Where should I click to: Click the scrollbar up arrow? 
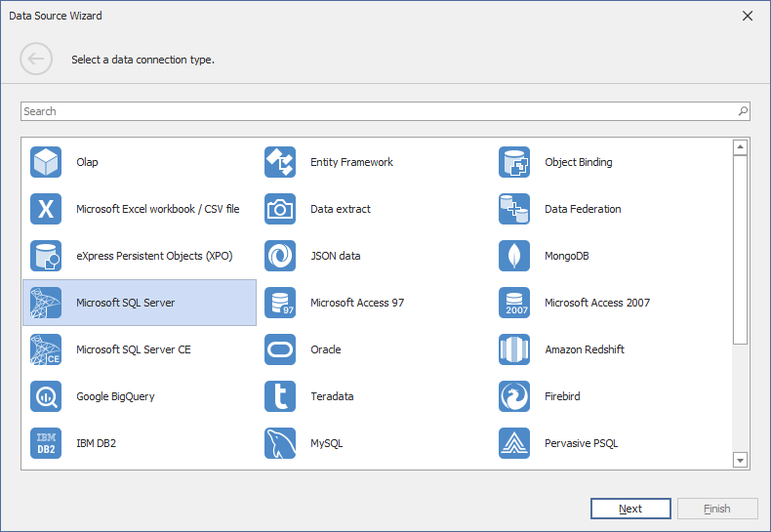pos(740,147)
